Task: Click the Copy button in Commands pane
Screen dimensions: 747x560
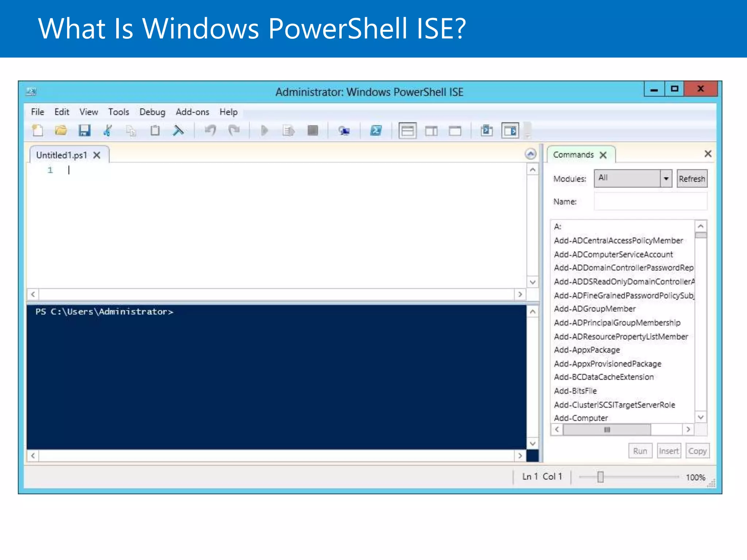Action: [x=697, y=451]
